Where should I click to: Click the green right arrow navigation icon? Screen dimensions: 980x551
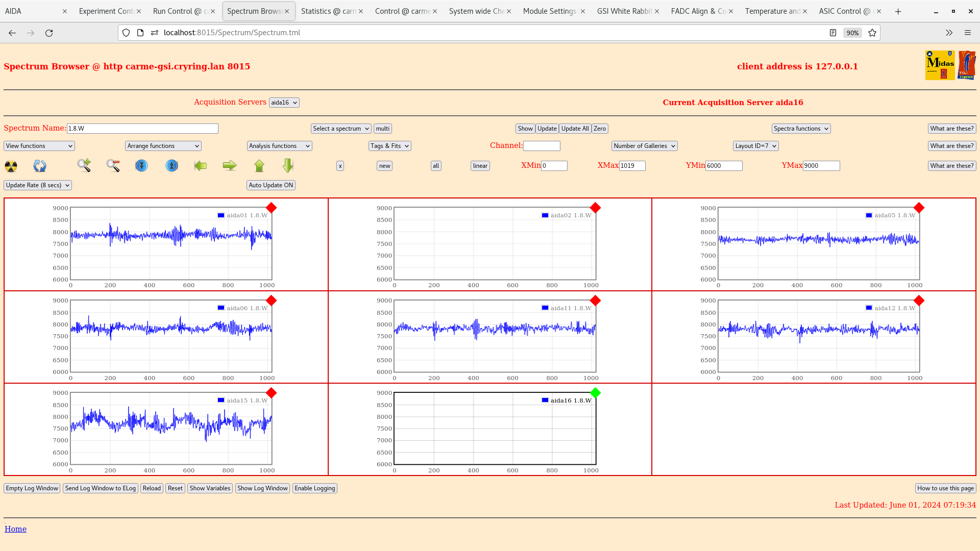(230, 166)
